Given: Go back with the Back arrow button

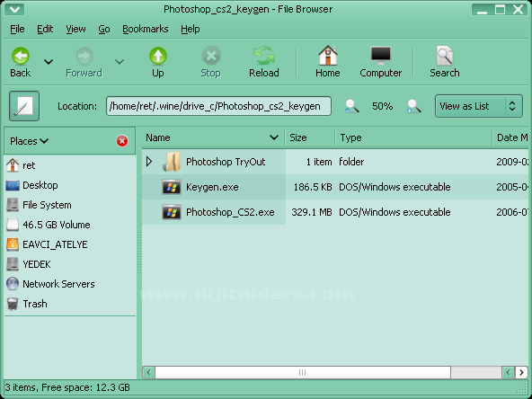Looking at the screenshot, I should pos(21,62).
